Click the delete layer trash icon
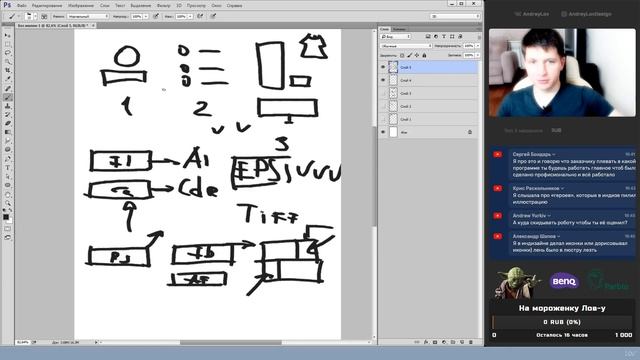Image resolution: width=640 pixels, height=360 pixels. (x=471, y=342)
